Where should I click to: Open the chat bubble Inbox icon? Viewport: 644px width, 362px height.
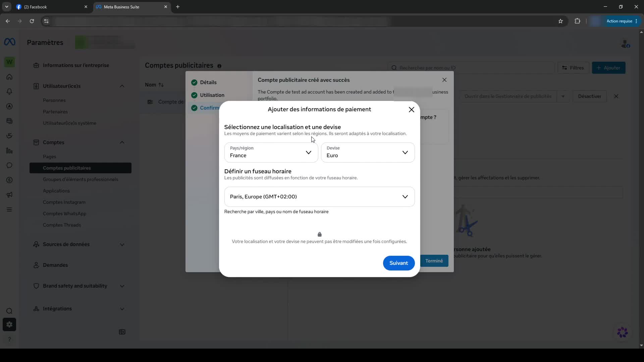pos(9,165)
